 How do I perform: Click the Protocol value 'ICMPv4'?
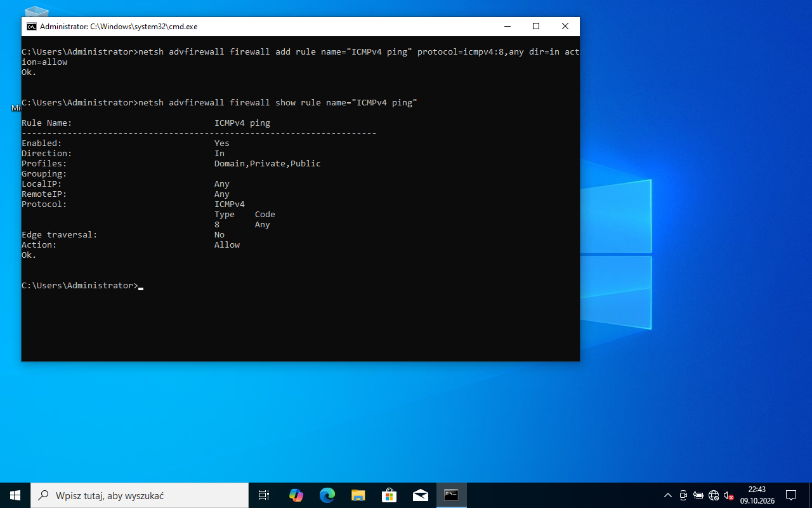point(230,204)
